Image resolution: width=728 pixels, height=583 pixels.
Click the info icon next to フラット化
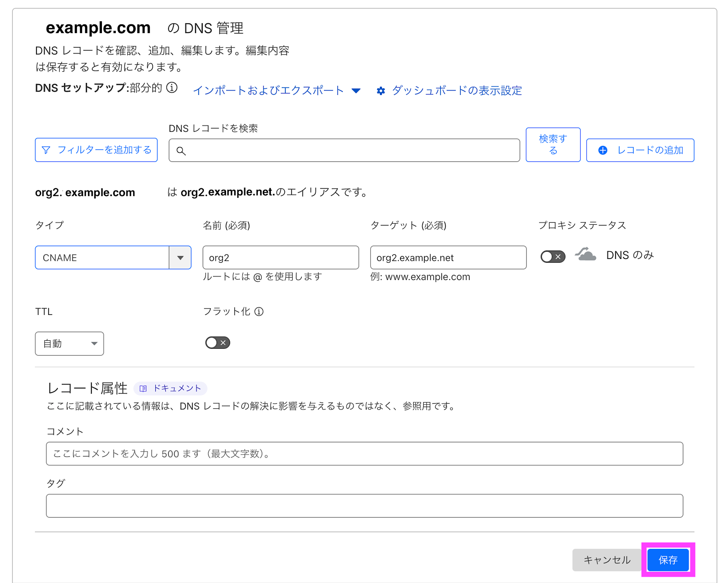point(259,311)
